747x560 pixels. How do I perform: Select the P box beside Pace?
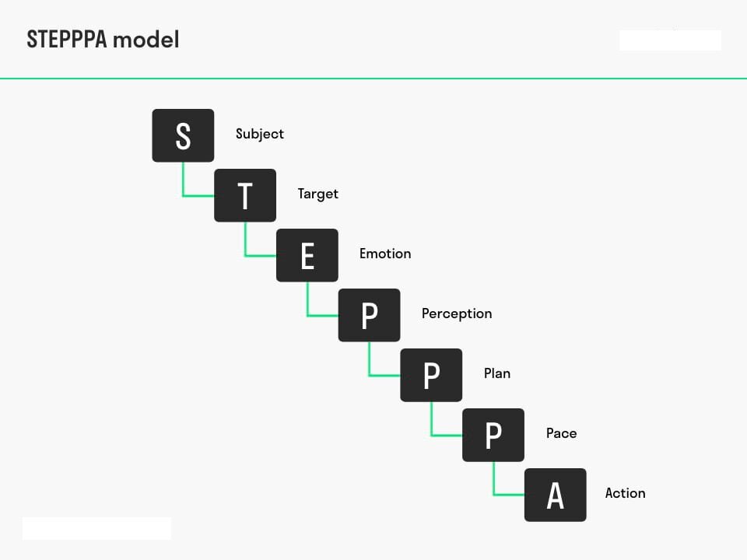(493, 435)
